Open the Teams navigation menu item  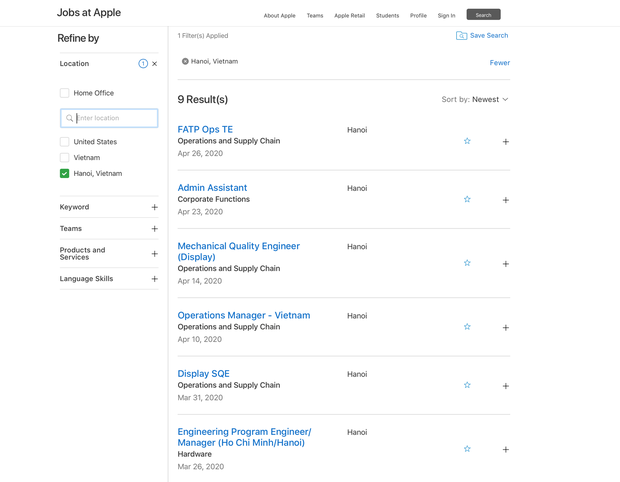pyautogui.click(x=315, y=16)
